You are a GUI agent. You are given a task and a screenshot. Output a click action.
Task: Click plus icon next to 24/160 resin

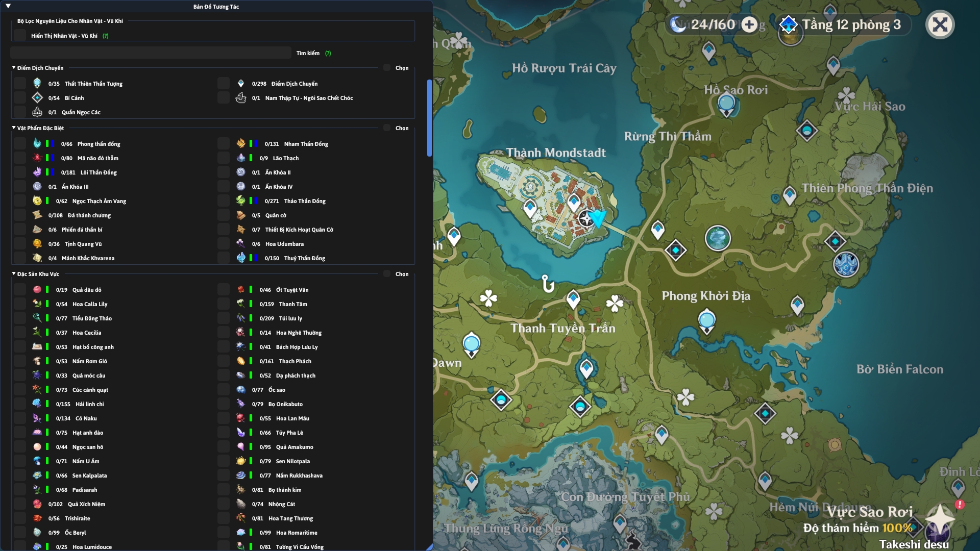(749, 24)
